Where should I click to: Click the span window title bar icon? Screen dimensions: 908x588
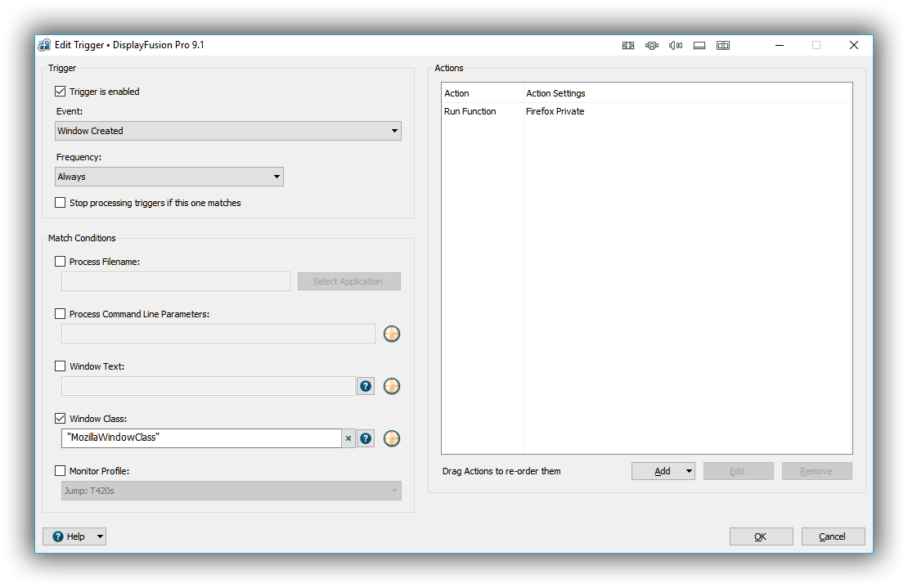(628, 46)
